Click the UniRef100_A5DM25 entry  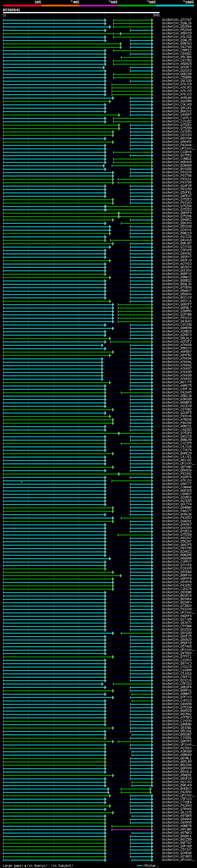(177, 64)
